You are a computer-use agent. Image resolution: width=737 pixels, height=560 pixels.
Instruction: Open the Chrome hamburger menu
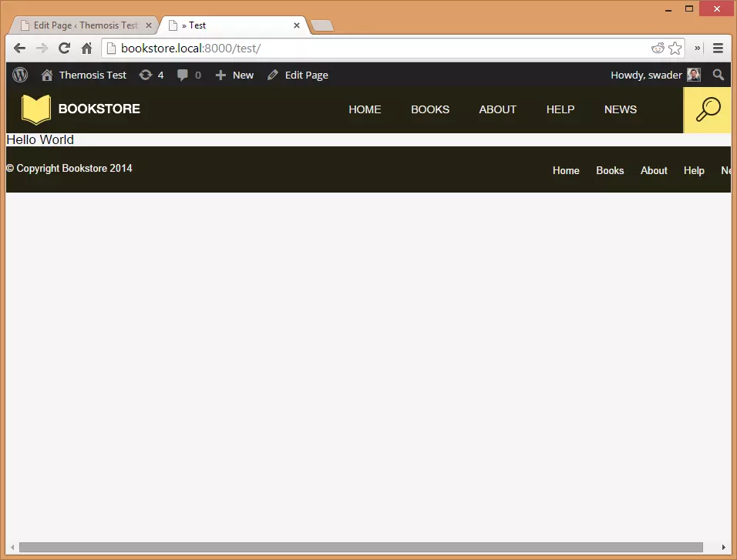click(718, 48)
